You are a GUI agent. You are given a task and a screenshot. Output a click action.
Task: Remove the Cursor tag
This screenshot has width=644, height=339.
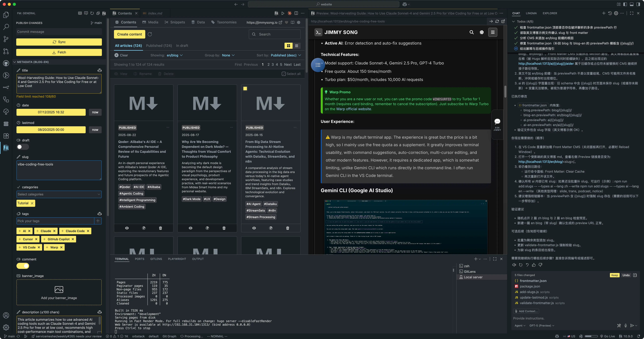pos(36,239)
